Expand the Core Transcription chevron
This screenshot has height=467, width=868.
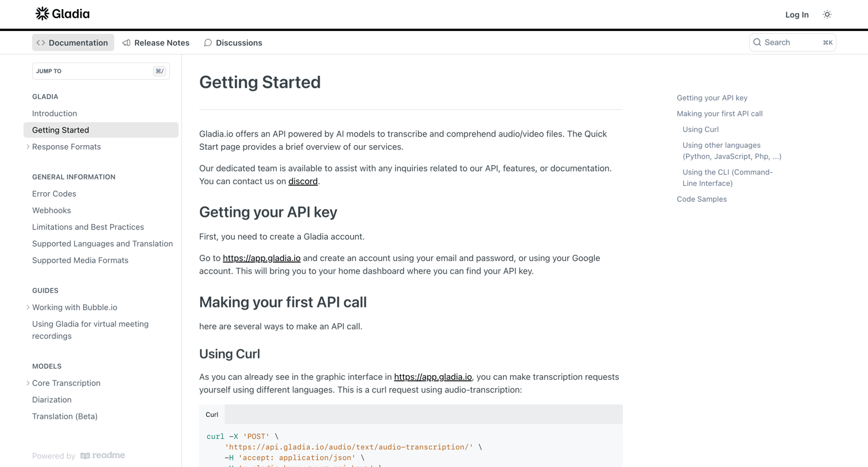tap(28, 383)
